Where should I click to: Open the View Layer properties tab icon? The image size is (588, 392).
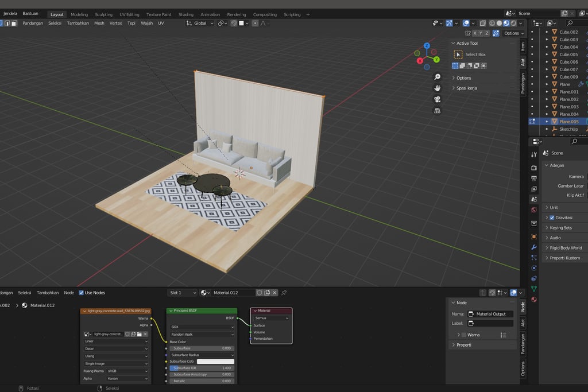click(x=534, y=188)
